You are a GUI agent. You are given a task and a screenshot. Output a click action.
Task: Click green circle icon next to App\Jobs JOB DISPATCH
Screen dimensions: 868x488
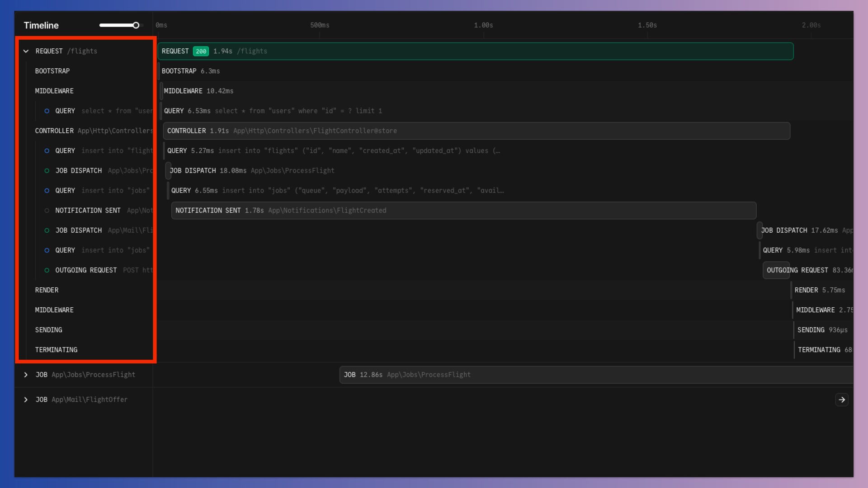point(47,170)
